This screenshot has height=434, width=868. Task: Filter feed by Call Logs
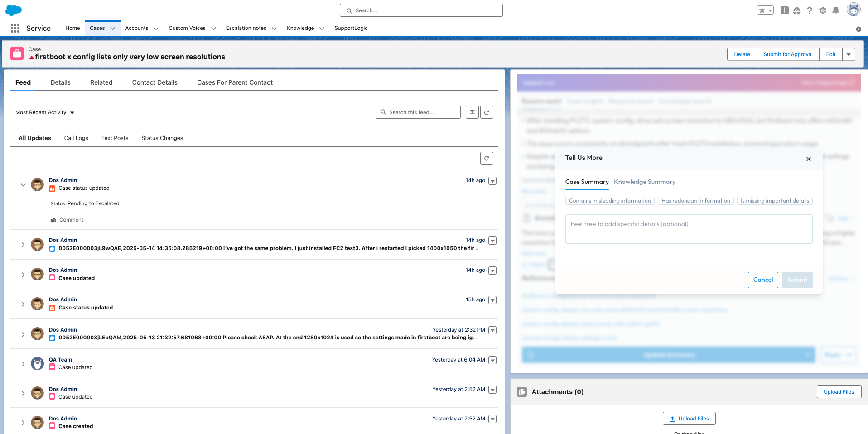(x=76, y=138)
